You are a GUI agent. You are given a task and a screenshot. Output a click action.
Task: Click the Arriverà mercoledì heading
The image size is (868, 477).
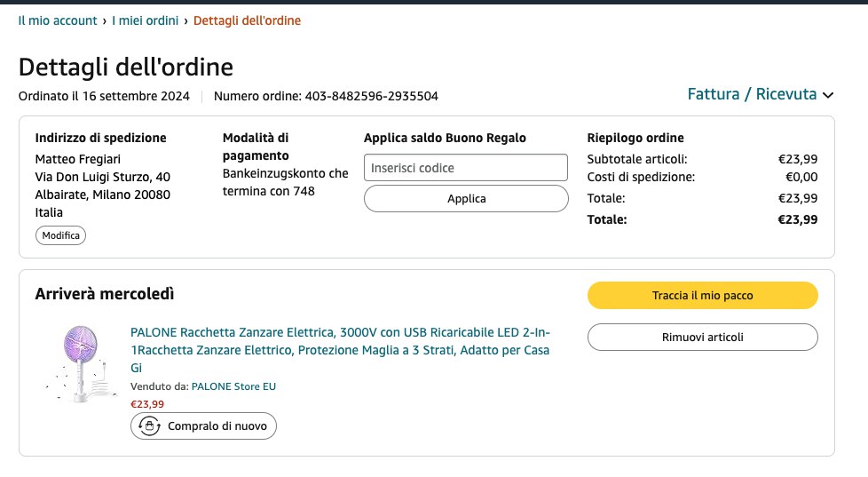(105, 294)
